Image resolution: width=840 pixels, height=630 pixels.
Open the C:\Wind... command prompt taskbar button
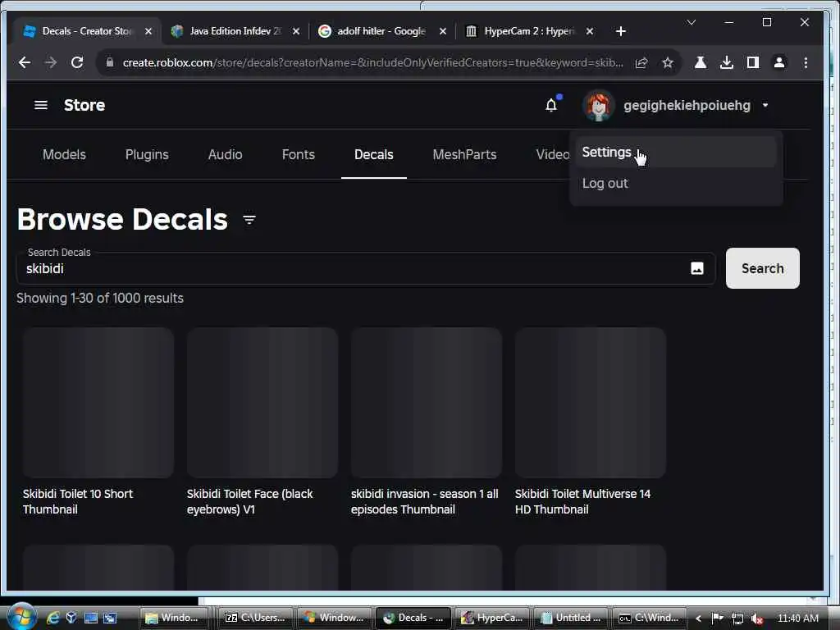(x=650, y=618)
